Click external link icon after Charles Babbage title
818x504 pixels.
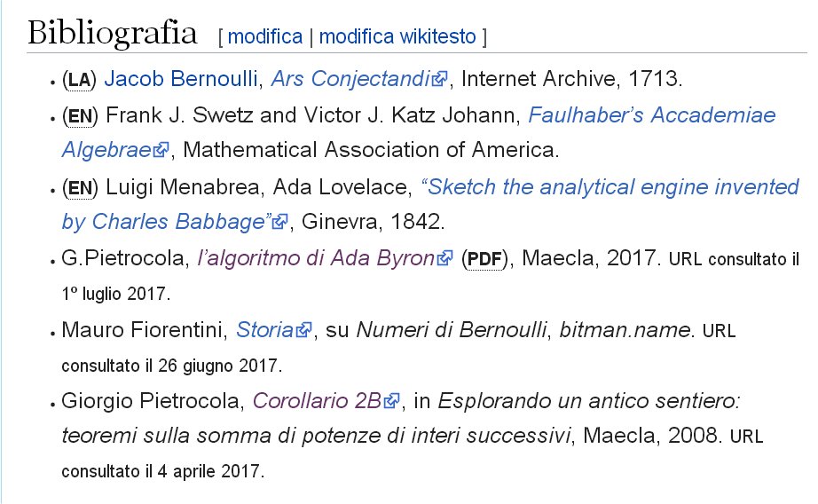click(x=280, y=222)
